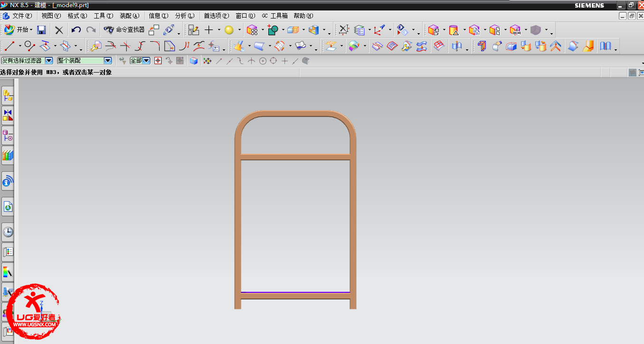The image size is (644, 344).
Task: Open the 没有选择过滤器 selection filter dropdown
Action: point(27,61)
